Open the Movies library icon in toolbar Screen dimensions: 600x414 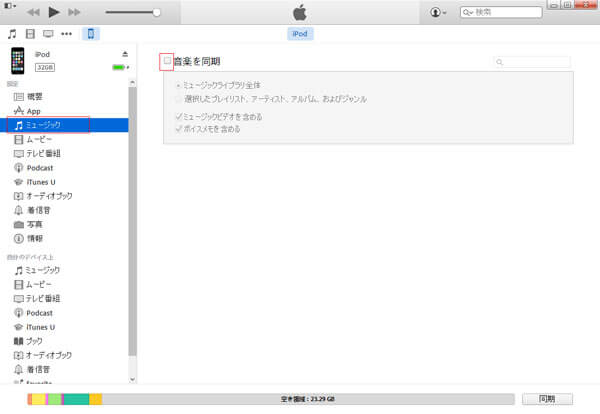(30, 34)
